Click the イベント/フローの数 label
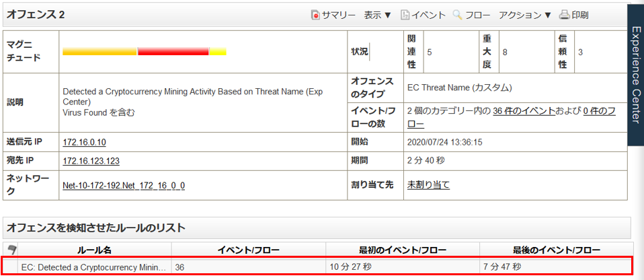The height and width of the screenshot is (280, 644). [x=373, y=116]
